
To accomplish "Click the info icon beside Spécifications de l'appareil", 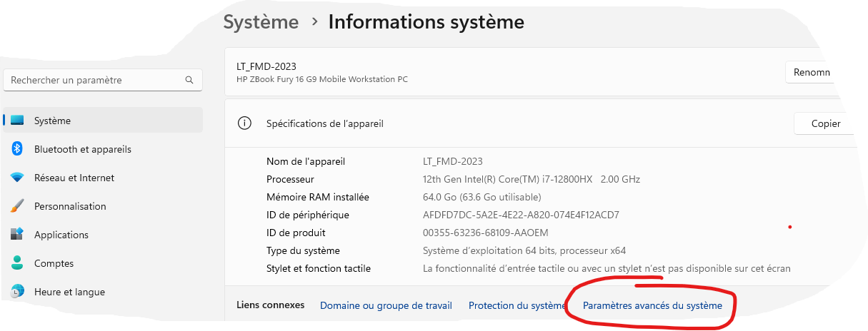I will coord(244,123).
